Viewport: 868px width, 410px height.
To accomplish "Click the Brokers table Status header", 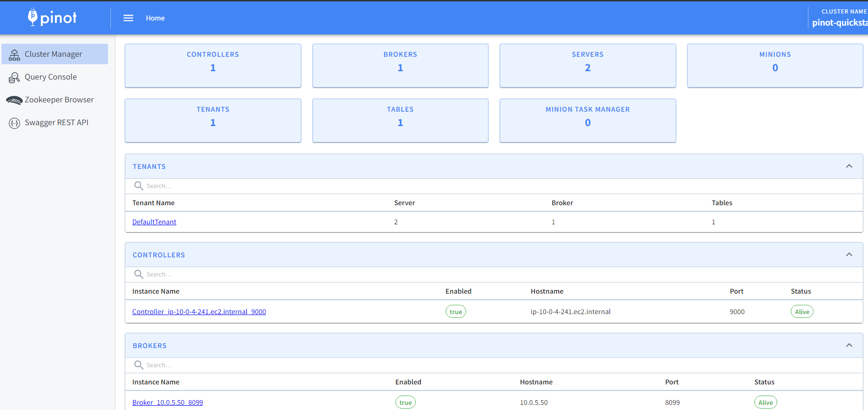I will pos(764,382).
